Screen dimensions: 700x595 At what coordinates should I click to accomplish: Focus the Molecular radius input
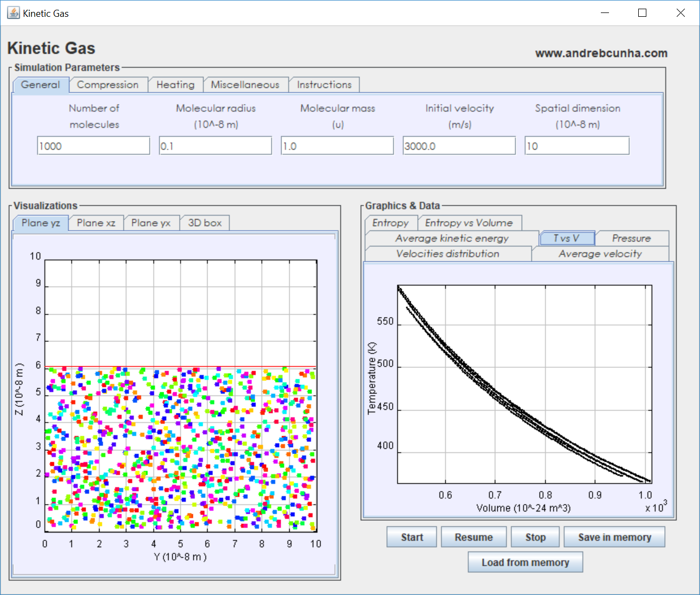click(216, 146)
